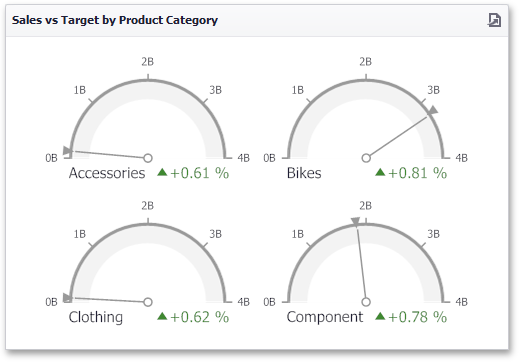Click the Component gauge center pivot circle
Viewport: 519px width, 362px height.
click(366, 302)
